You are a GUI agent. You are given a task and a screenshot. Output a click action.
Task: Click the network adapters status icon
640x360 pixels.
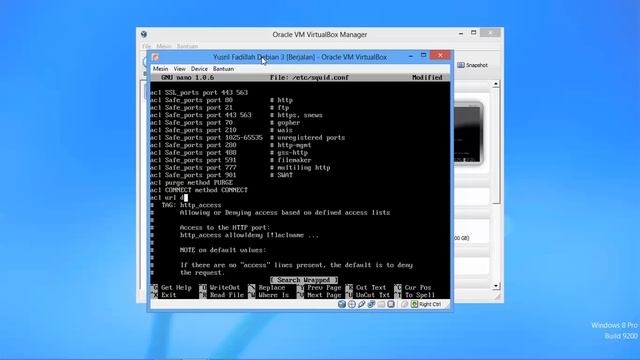coord(371,304)
